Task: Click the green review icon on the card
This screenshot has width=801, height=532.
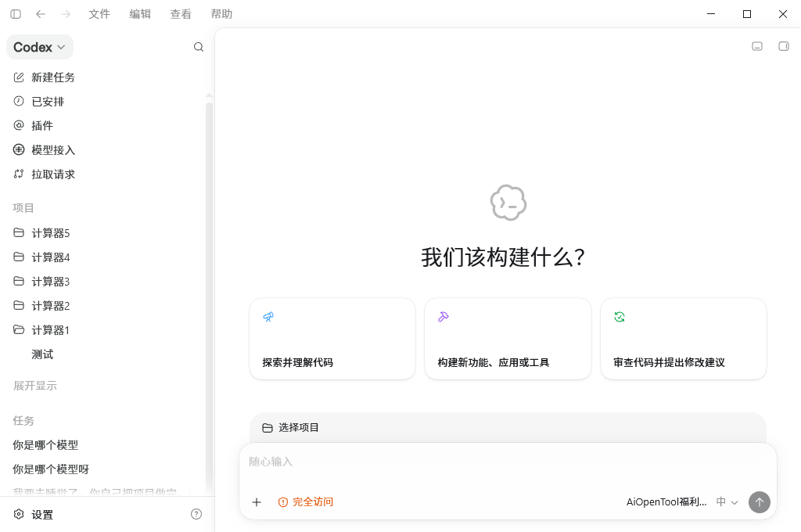Action: click(620, 317)
